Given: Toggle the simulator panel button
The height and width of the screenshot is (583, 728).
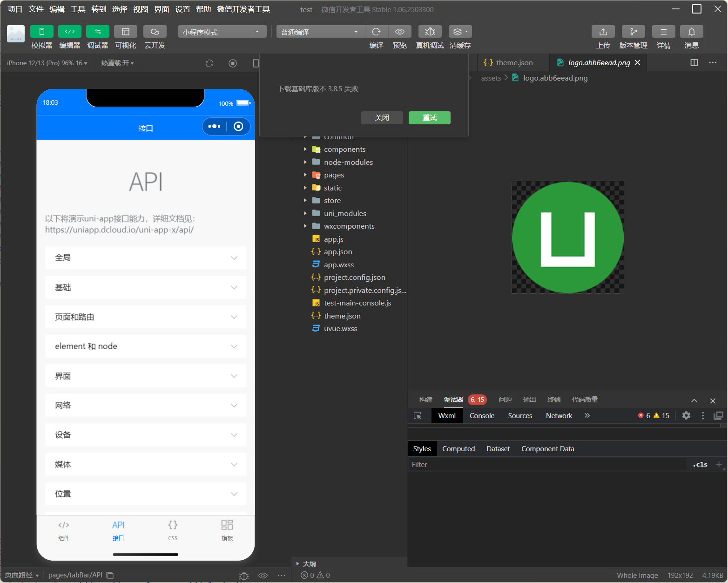Looking at the screenshot, I should pyautogui.click(x=42, y=32).
